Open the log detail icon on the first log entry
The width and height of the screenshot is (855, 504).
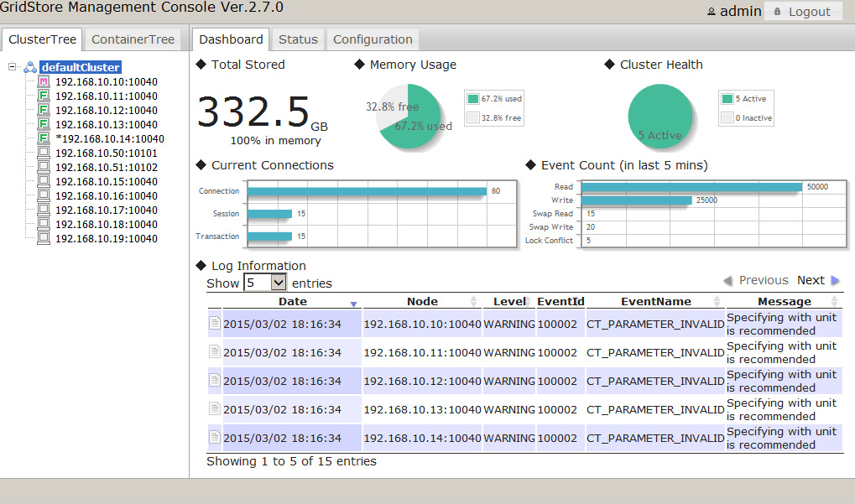coord(214,322)
